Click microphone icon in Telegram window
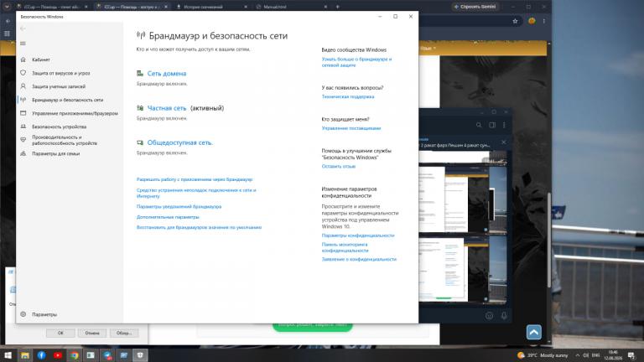This screenshot has height=362, width=644. pyautogui.click(x=504, y=316)
